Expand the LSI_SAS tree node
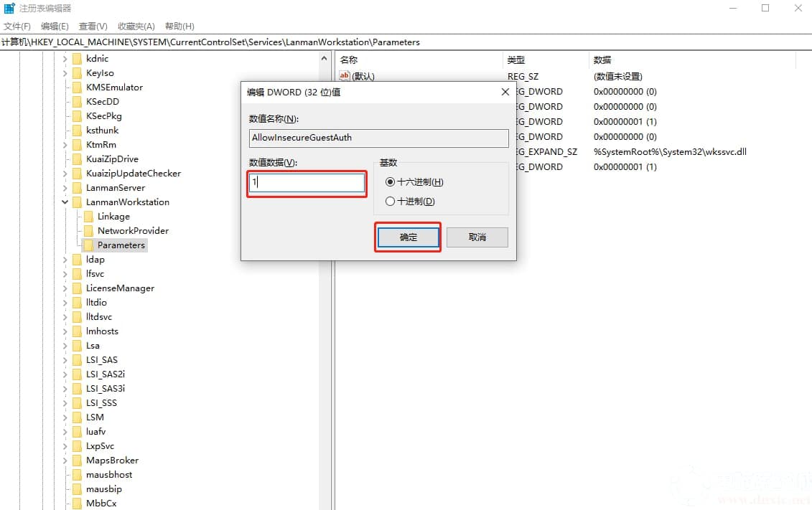Viewport: 812px width, 510px height. click(x=65, y=360)
